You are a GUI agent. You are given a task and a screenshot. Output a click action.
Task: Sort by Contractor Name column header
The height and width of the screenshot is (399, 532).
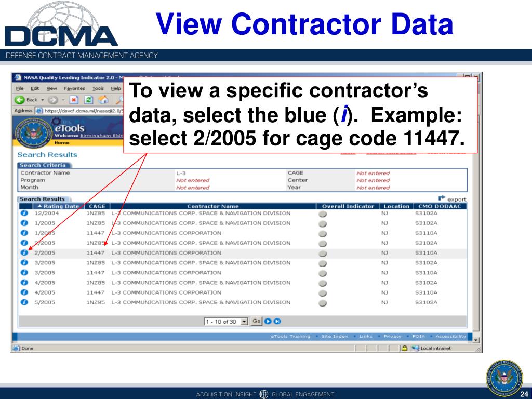[x=212, y=206]
